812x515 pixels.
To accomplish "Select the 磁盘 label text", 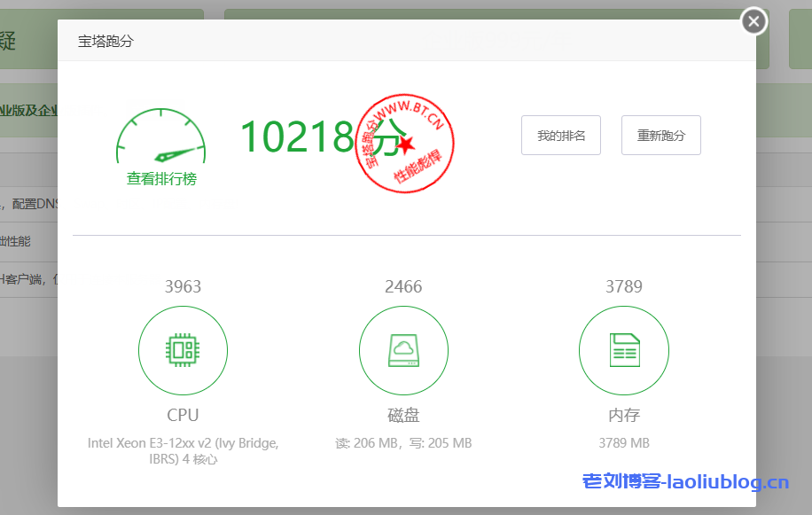I will coord(403,415).
